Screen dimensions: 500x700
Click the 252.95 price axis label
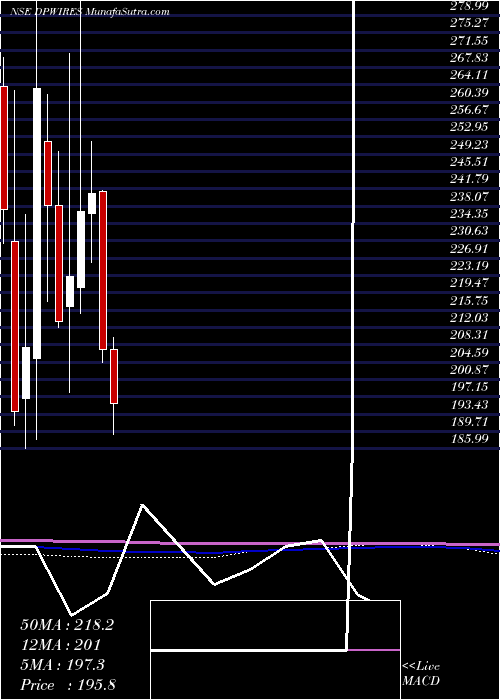pyautogui.click(x=468, y=127)
